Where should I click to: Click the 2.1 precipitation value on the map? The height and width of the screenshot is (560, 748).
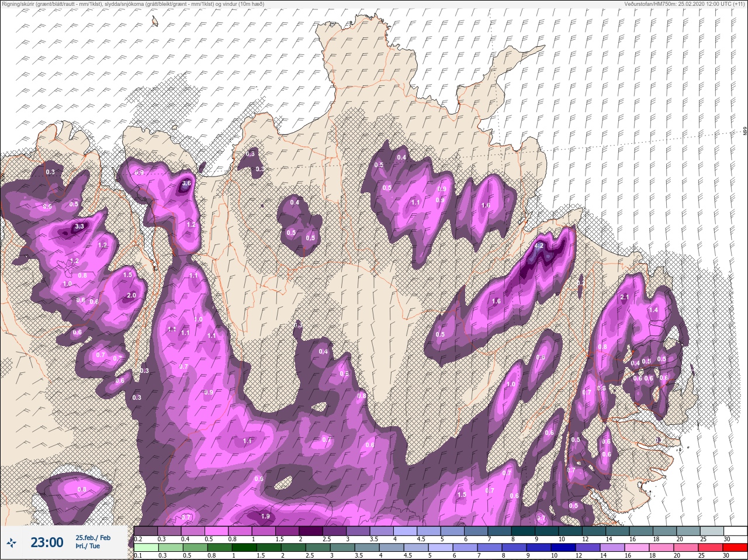coord(625,297)
